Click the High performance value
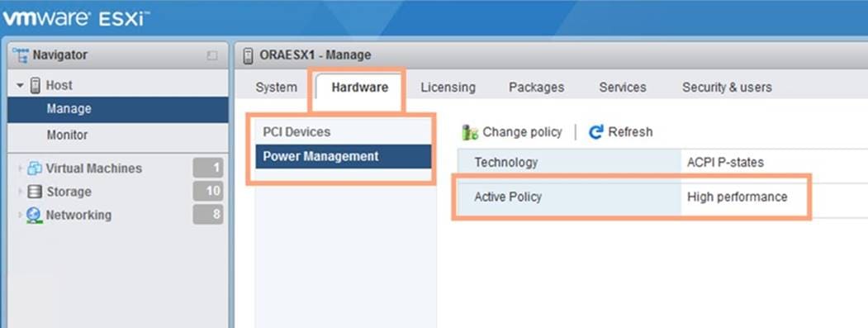 click(737, 197)
